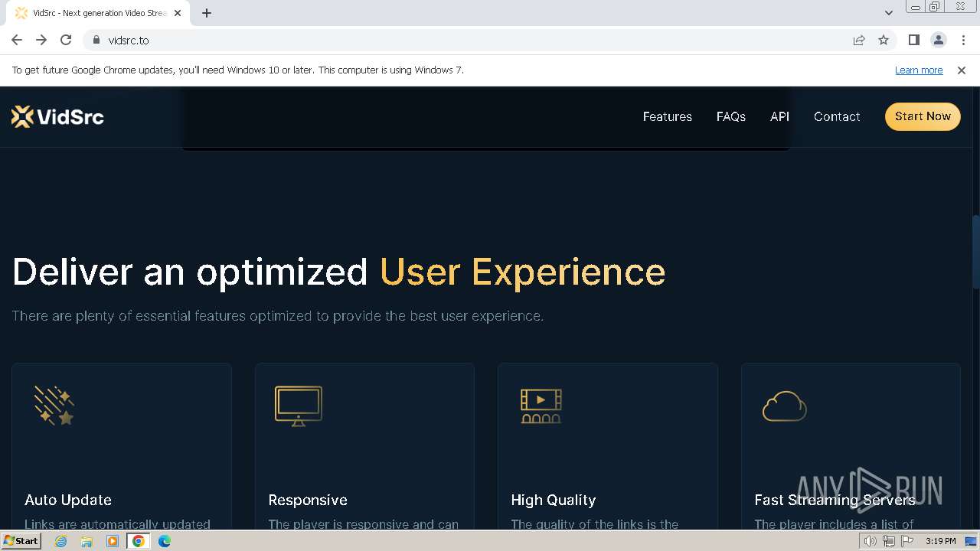Launch Internet Explorer from taskbar
This screenshot has width=980, height=551.
tap(61, 541)
